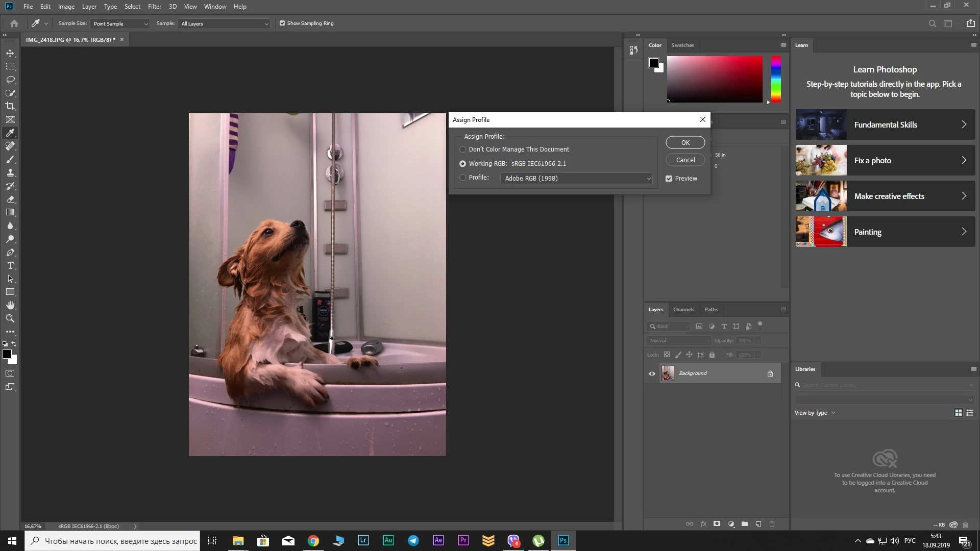Click OK in Assign Profile dialog
This screenshot has width=980, height=551.
click(x=685, y=143)
